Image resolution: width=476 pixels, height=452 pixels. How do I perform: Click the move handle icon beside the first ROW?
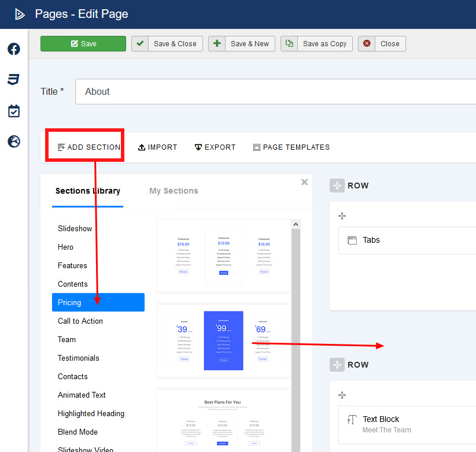click(337, 186)
